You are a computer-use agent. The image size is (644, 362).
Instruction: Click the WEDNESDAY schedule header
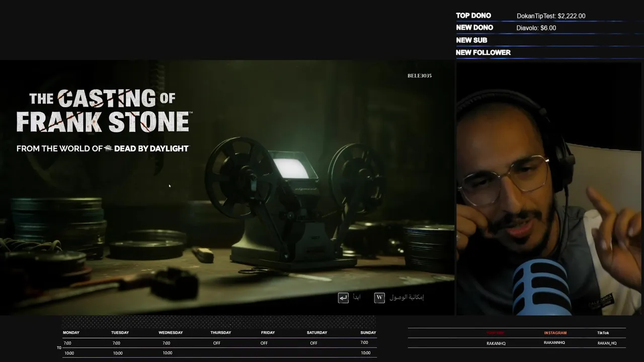coord(170,332)
